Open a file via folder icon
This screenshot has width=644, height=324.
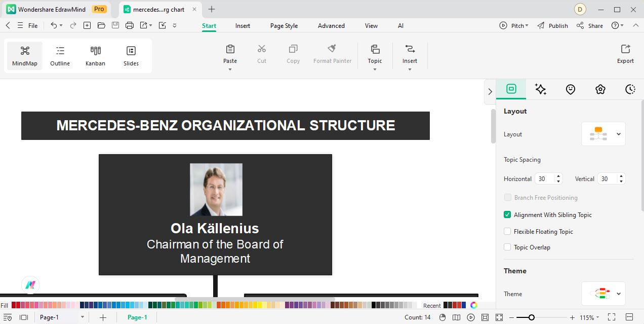[x=101, y=25]
